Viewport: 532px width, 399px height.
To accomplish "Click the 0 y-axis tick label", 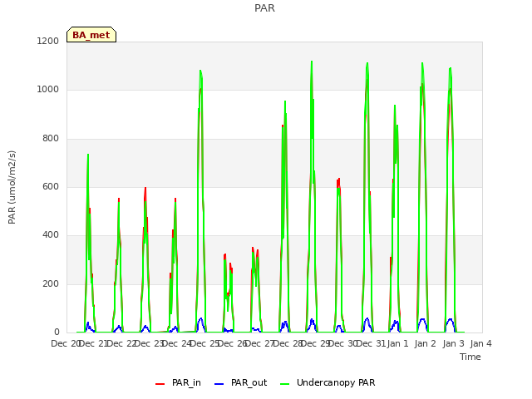I will pos(57,332).
